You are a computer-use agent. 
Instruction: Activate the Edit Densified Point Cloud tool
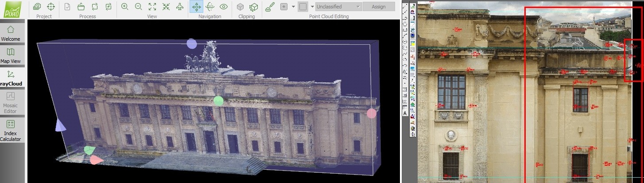[x=270, y=7]
